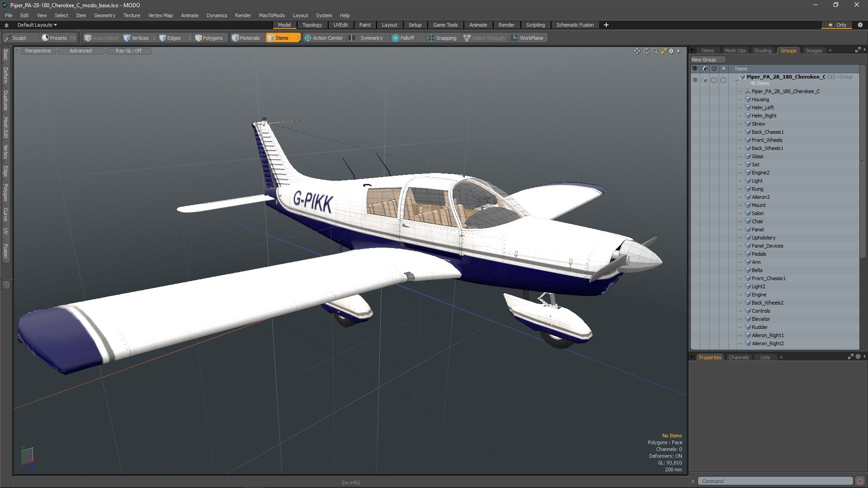This screenshot has height=488, width=868.
Task: Toggle visibility eye of the Piper group
Action: click(695, 80)
